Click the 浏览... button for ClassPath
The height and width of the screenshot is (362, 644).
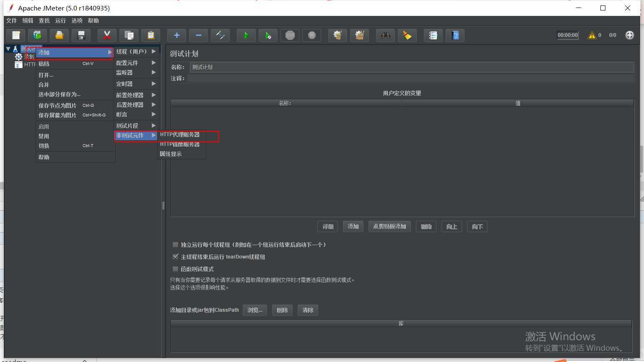tap(255, 310)
